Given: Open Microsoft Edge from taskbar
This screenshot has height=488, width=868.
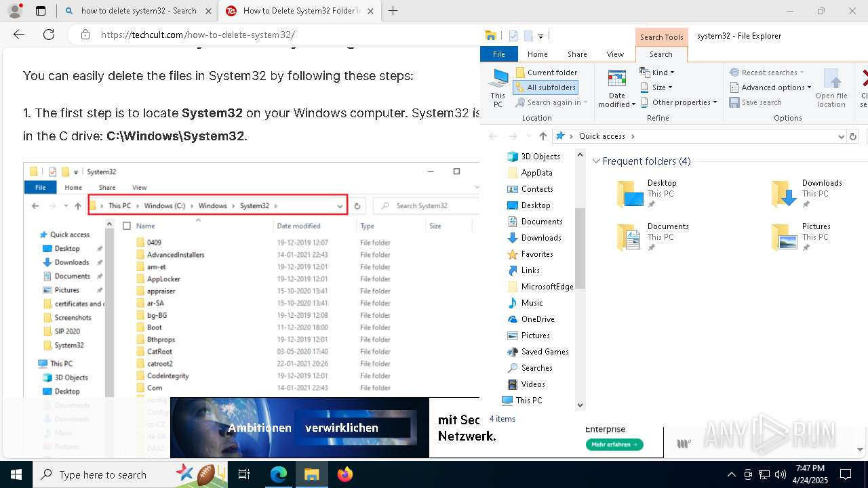Looking at the screenshot, I should point(279,474).
